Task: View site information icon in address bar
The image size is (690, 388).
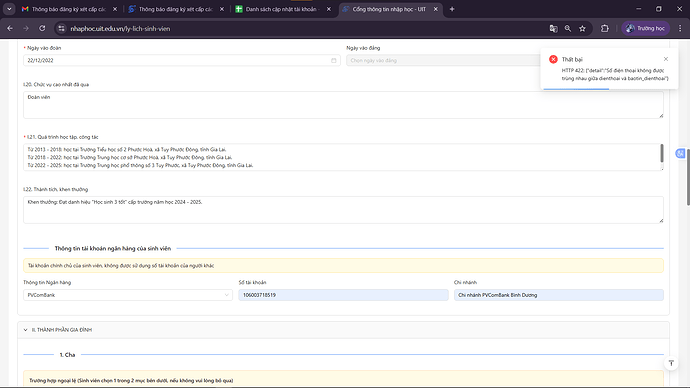Action: click(62, 28)
